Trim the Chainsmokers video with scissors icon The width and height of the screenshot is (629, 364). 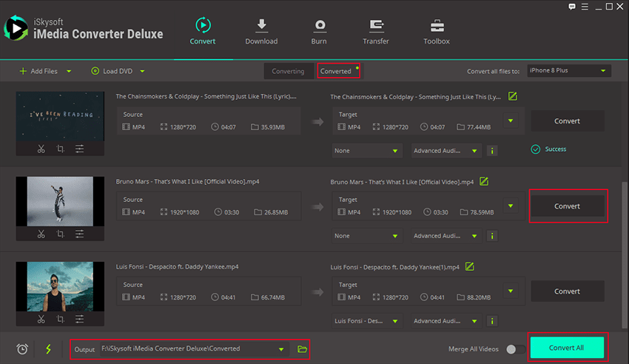coord(41,149)
